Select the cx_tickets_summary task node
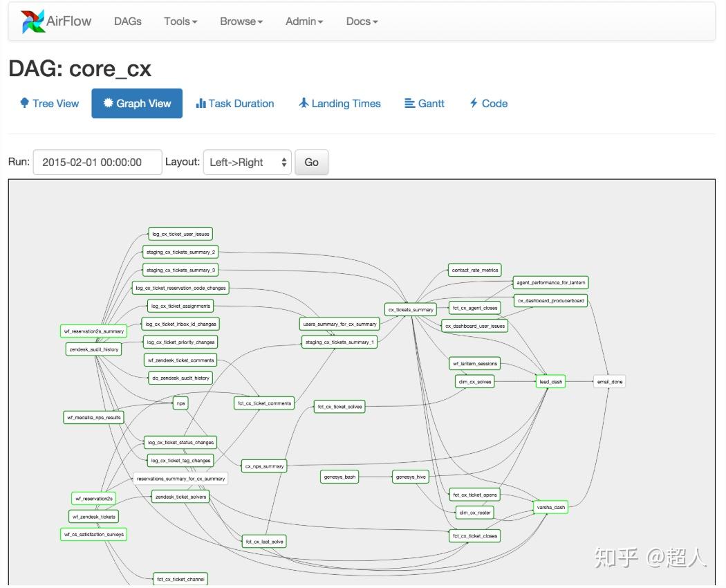726x588 pixels. 411,310
